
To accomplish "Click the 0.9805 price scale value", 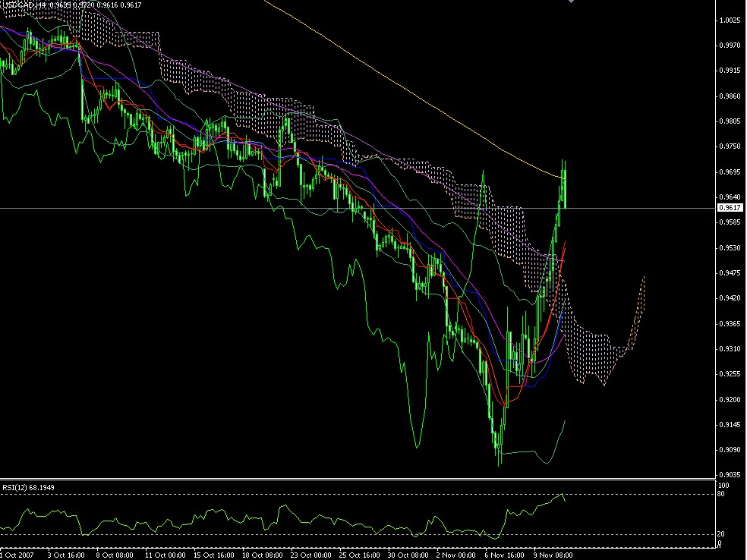I will click(730, 121).
